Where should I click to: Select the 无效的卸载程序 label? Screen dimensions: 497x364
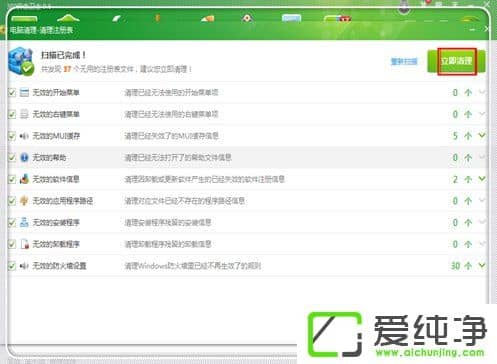point(56,244)
